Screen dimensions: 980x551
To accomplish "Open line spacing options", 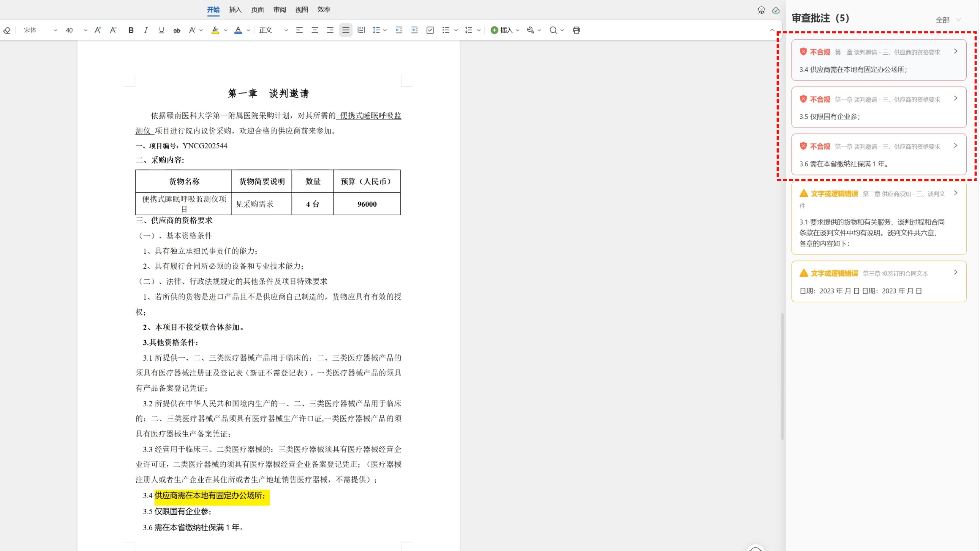I will 376,30.
